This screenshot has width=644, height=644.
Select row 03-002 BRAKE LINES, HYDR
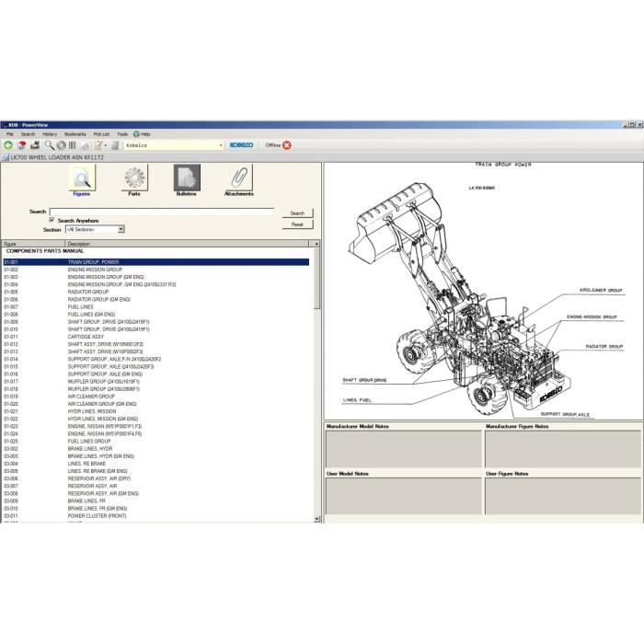click(156, 449)
